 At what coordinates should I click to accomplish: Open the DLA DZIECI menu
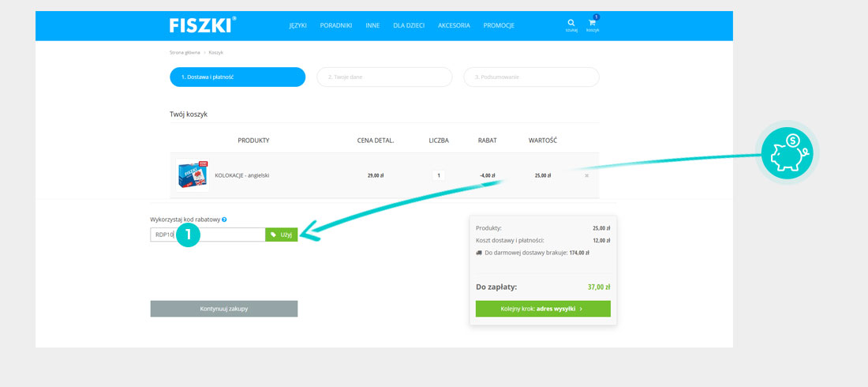[409, 25]
